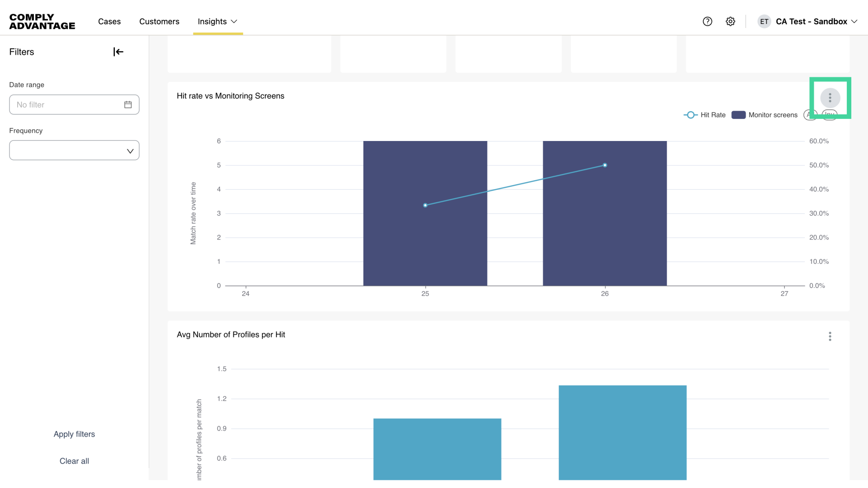Screen dimensions: 868x488
Task: Open the date range calendar picker
Action: (x=128, y=104)
